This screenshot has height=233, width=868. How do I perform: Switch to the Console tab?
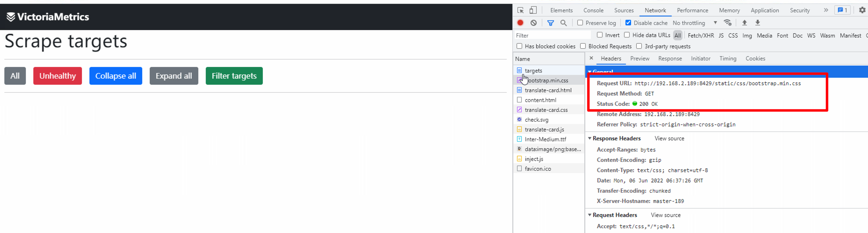(x=594, y=10)
